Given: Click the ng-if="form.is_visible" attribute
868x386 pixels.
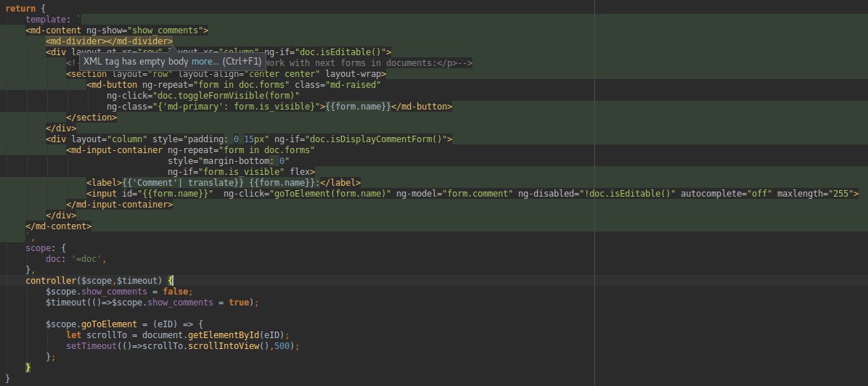Looking at the screenshot, I should pyautogui.click(x=226, y=171).
